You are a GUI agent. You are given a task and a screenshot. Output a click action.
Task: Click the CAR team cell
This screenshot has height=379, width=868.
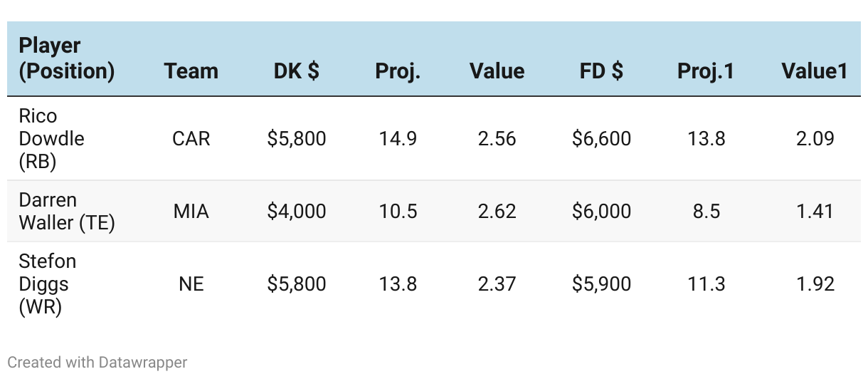(x=191, y=138)
